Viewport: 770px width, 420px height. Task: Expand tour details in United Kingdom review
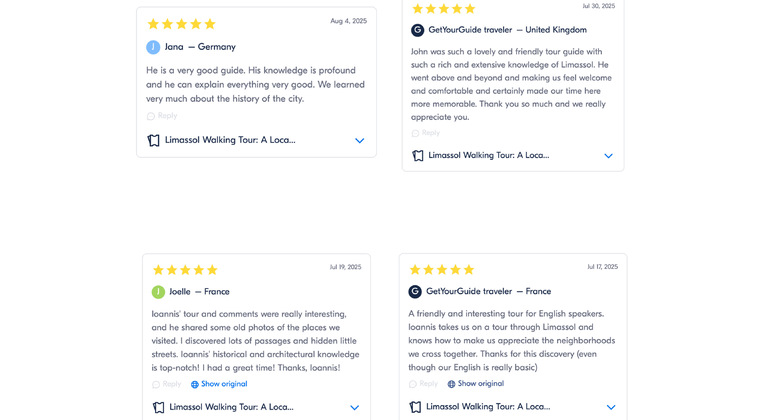(608, 156)
